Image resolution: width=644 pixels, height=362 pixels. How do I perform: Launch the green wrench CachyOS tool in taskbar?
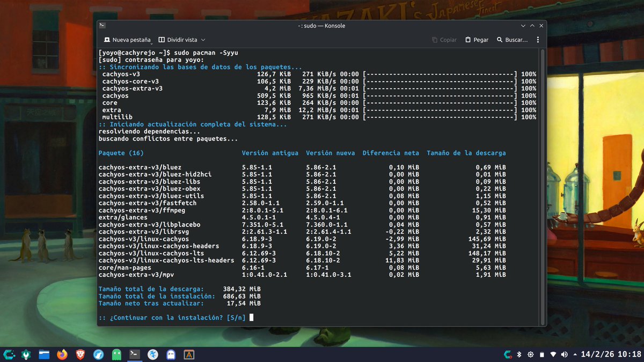tap(26, 354)
